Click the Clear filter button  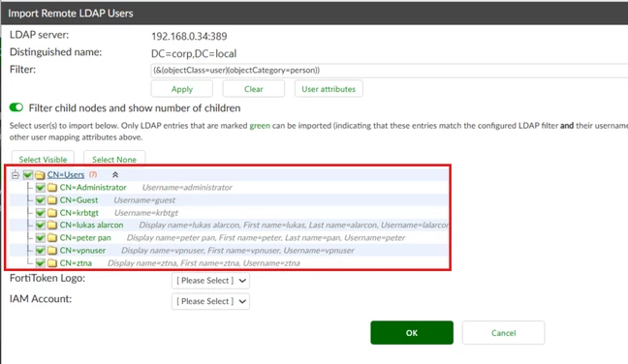tap(254, 89)
